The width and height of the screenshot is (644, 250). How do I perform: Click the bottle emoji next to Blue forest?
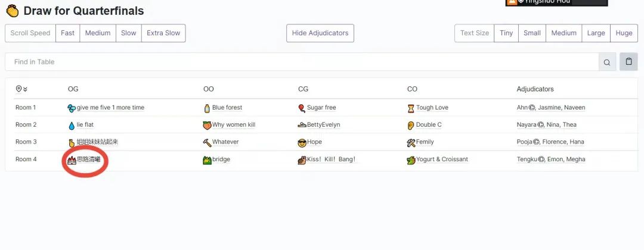[x=207, y=108]
